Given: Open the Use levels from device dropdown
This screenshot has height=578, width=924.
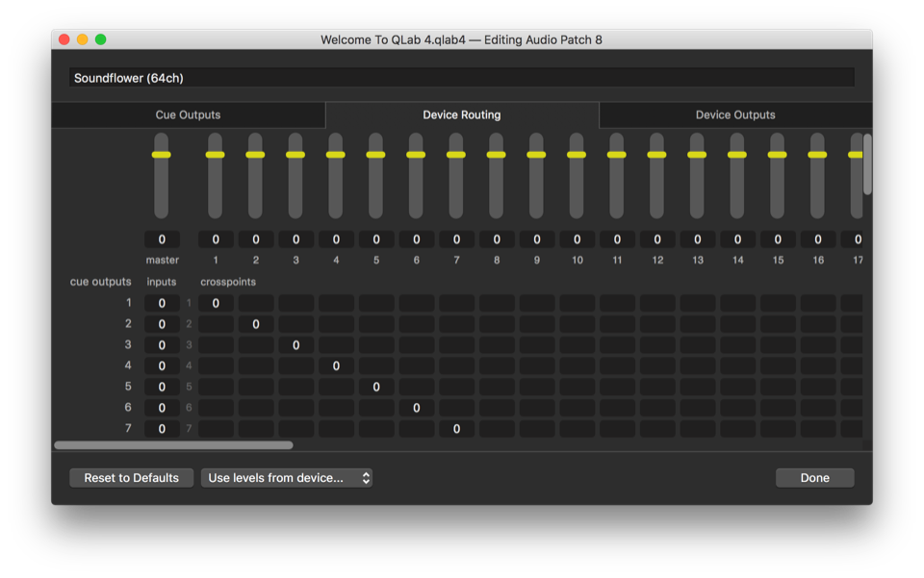Looking at the screenshot, I should click(286, 478).
